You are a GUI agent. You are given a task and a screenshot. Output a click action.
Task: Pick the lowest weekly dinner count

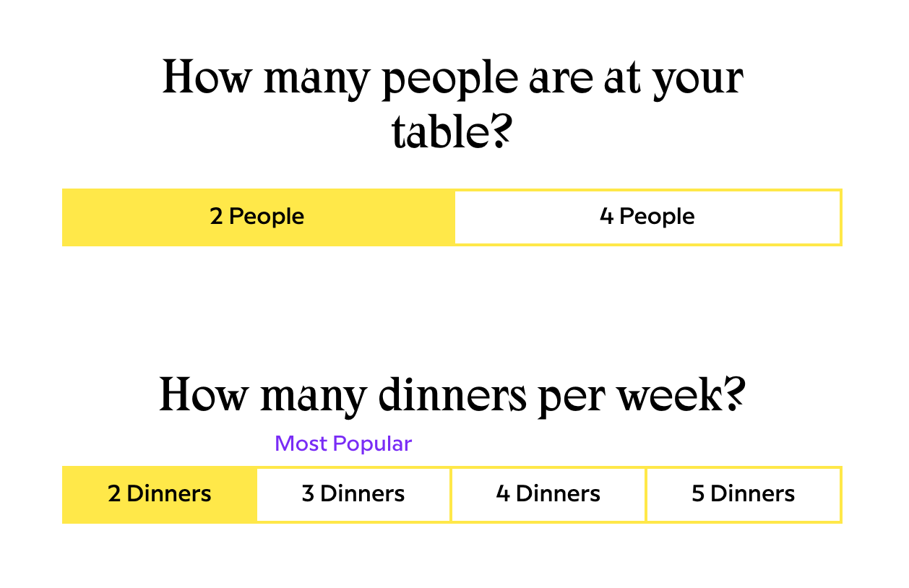(x=160, y=494)
